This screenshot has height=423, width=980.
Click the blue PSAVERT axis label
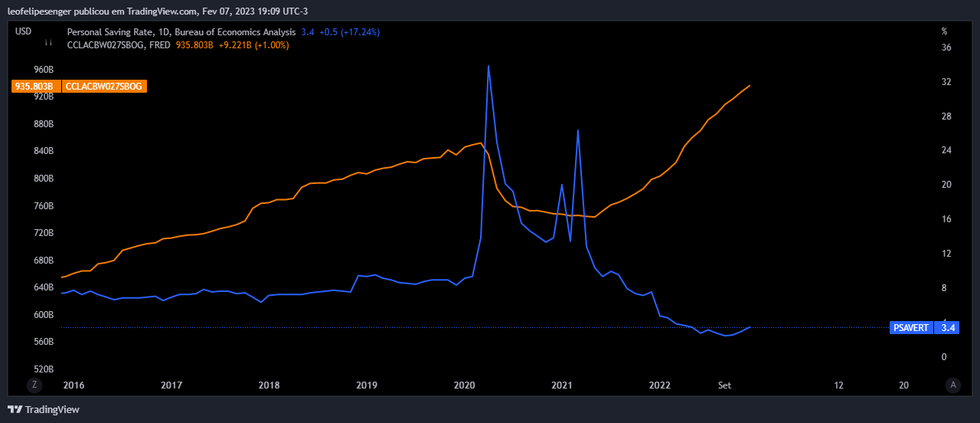911,328
